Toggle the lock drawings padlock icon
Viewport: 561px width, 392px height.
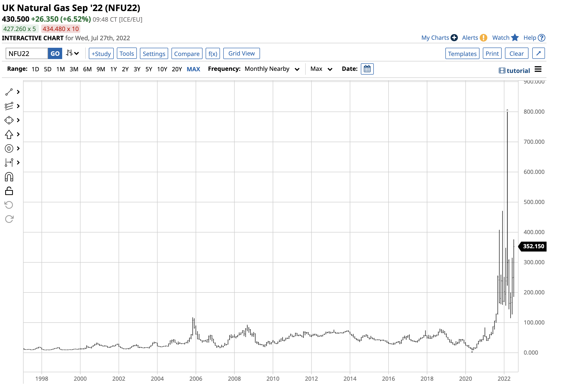click(9, 191)
